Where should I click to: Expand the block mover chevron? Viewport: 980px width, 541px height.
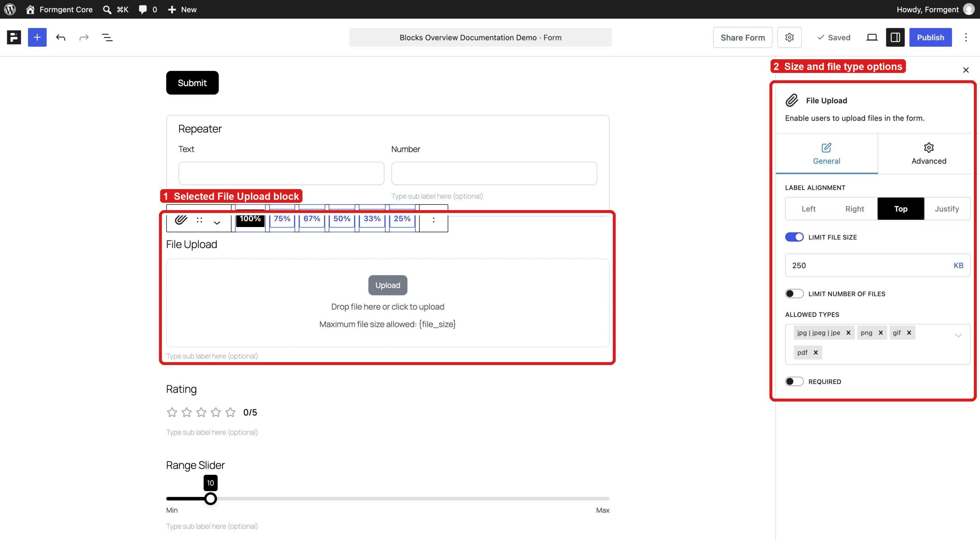(217, 222)
